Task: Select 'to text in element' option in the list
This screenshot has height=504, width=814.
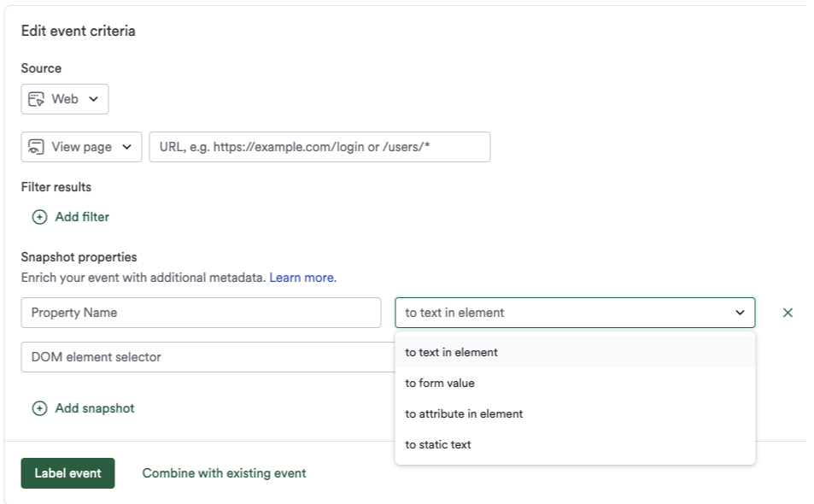Action: point(575,352)
